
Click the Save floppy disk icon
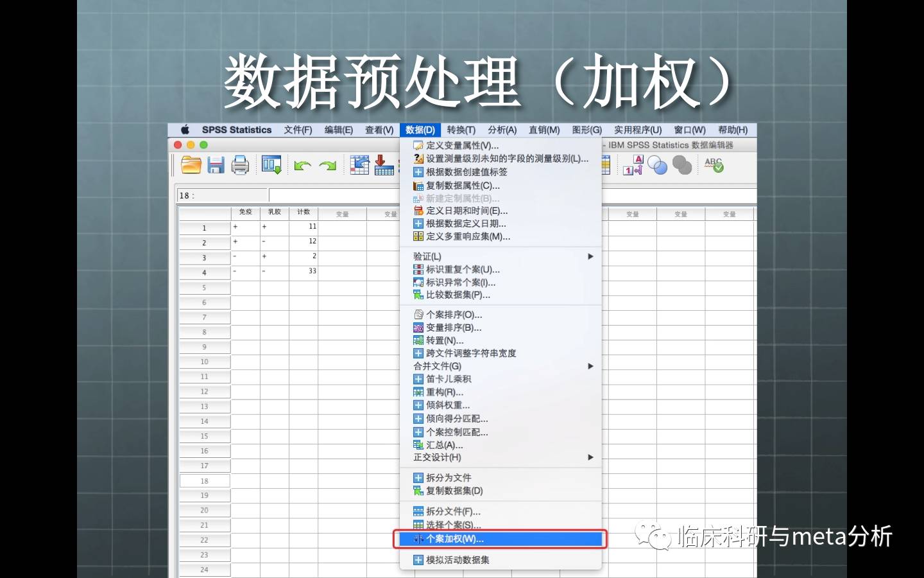(216, 165)
